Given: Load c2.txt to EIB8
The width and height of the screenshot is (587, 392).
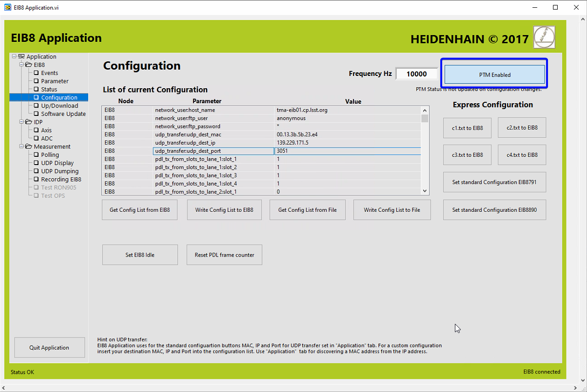Looking at the screenshot, I should tap(522, 128).
